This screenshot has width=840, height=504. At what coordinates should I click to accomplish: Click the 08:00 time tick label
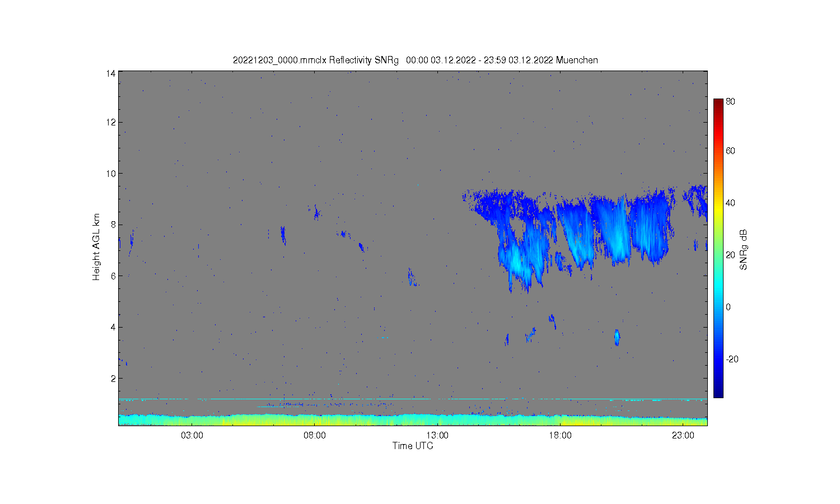pos(315,436)
